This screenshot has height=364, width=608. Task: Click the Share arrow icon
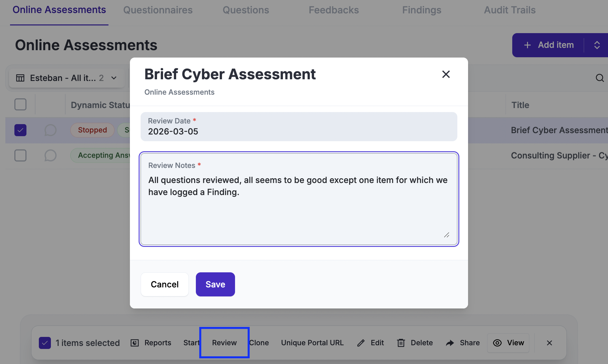pyautogui.click(x=450, y=343)
